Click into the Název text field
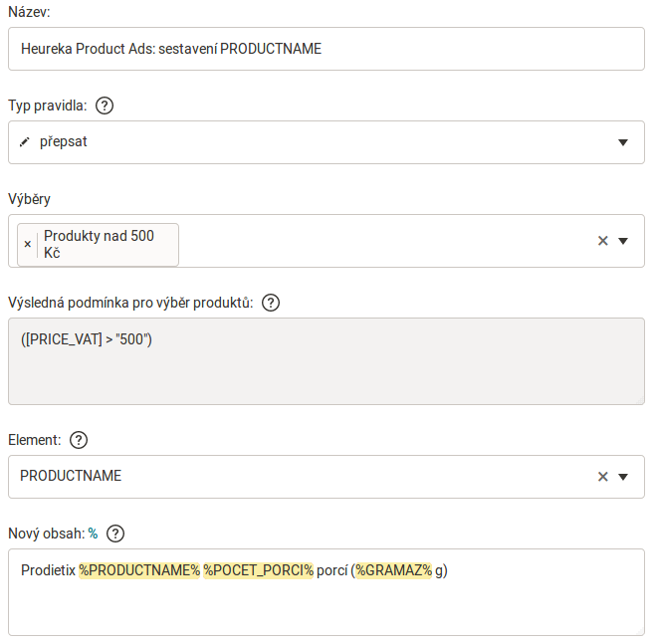This screenshot has height=644, width=656. (x=326, y=49)
